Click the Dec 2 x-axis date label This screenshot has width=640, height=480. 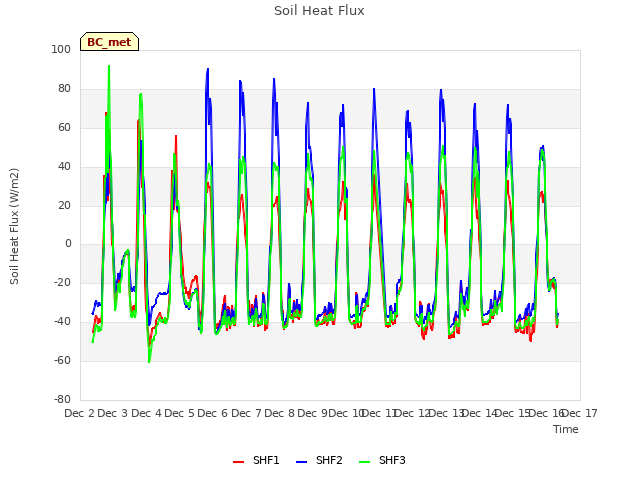click(80, 413)
